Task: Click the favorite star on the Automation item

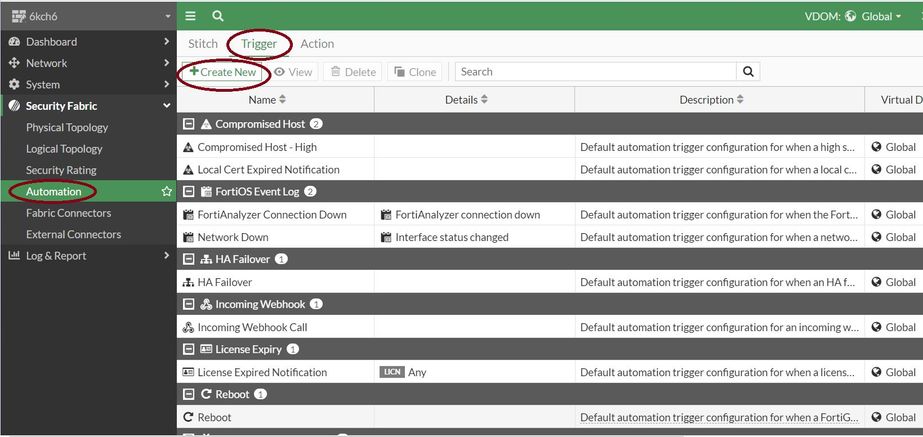Action: [167, 191]
